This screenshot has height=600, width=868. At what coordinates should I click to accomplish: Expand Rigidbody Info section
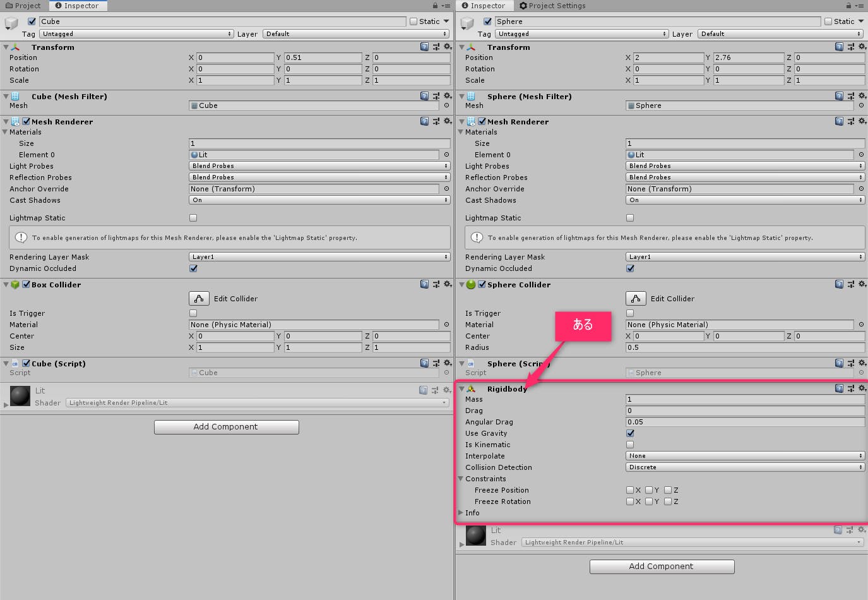pos(461,513)
